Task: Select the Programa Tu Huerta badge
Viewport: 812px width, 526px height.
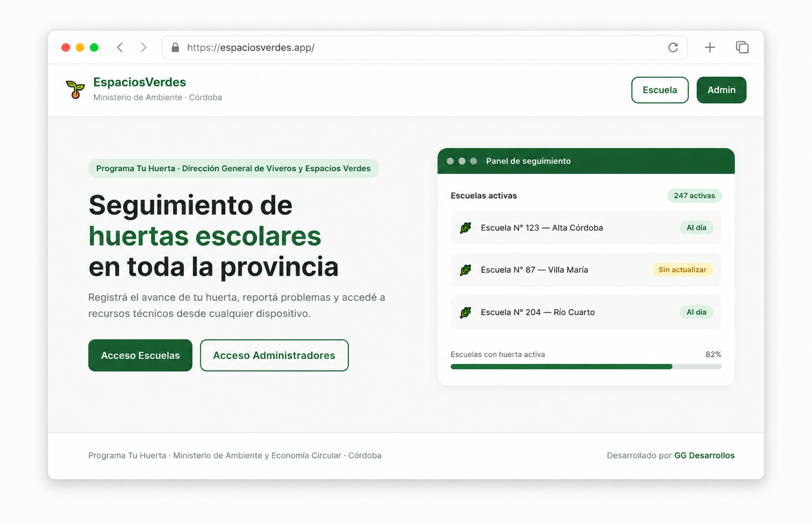Action: click(233, 168)
